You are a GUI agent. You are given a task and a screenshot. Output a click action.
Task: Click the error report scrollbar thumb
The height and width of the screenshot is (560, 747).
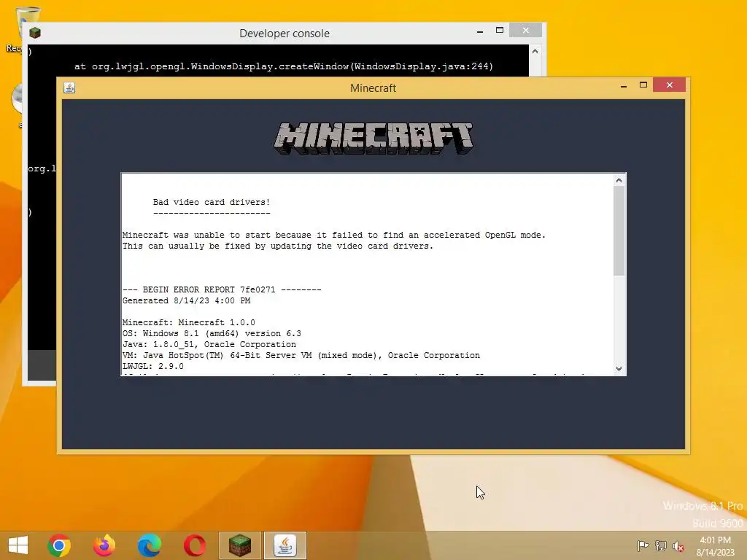[619, 231]
